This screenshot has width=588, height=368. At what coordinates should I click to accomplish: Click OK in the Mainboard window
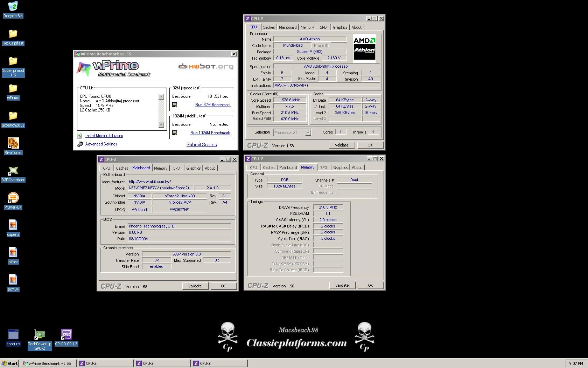pos(223,286)
